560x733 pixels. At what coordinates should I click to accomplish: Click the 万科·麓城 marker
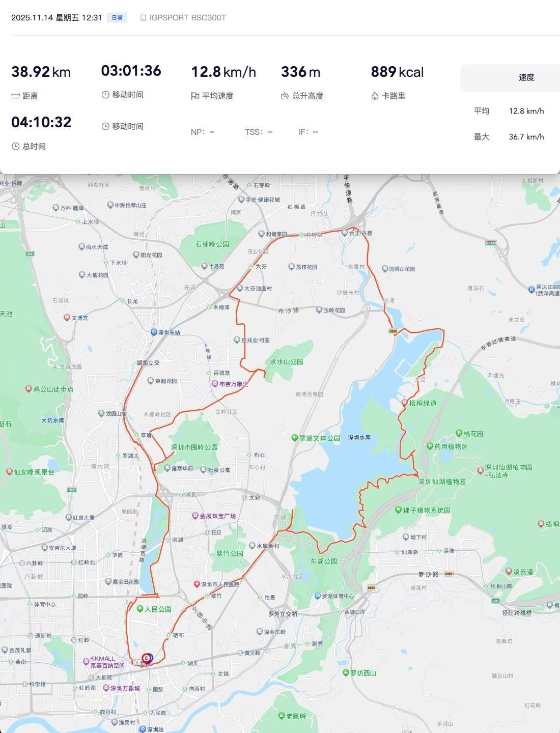tap(55, 208)
